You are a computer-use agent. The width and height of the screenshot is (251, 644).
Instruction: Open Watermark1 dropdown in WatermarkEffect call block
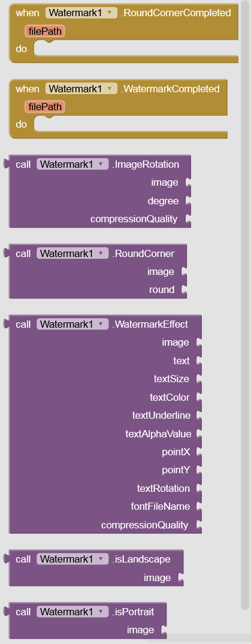tap(72, 325)
